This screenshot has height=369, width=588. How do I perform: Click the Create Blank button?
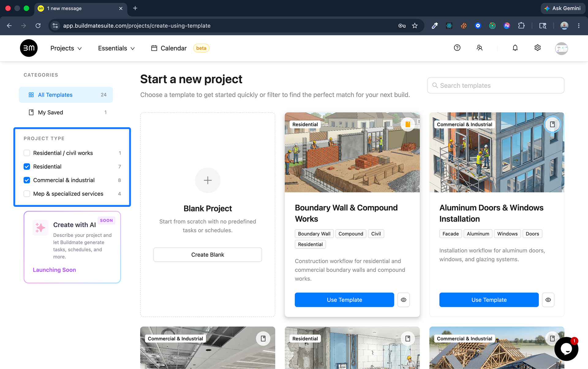click(x=208, y=255)
